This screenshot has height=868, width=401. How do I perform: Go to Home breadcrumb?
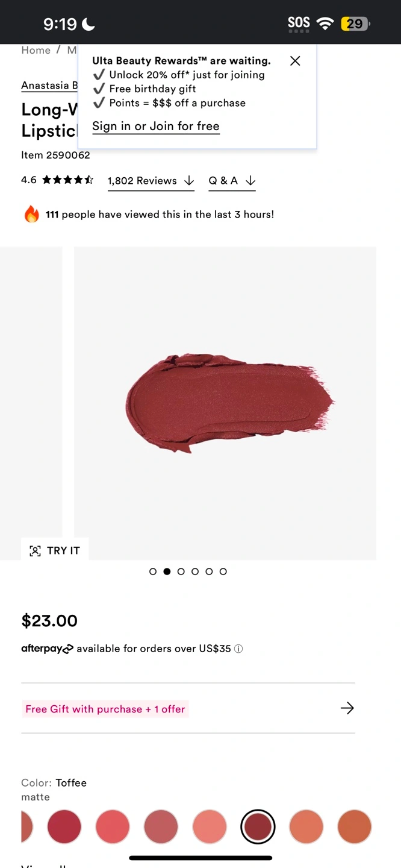36,50
